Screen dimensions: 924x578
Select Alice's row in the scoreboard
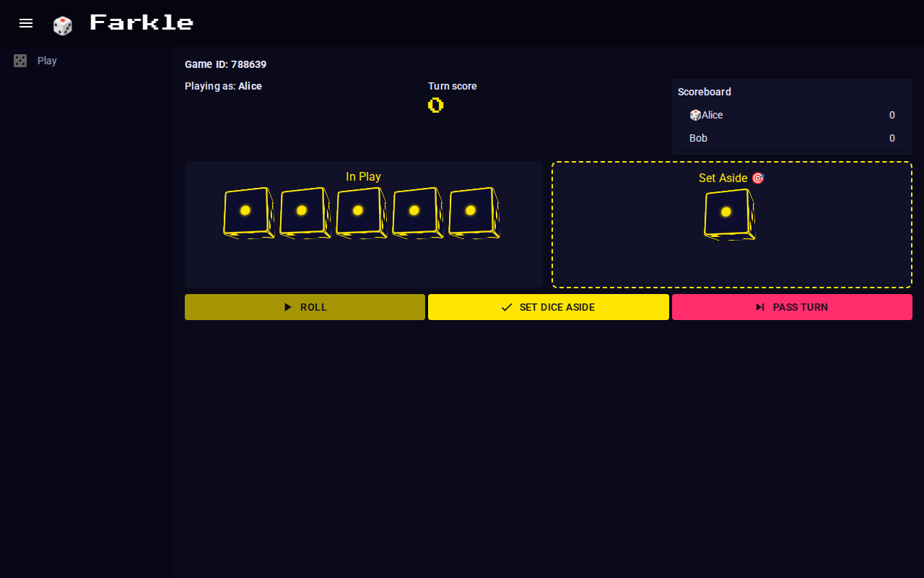click(792, 115)
